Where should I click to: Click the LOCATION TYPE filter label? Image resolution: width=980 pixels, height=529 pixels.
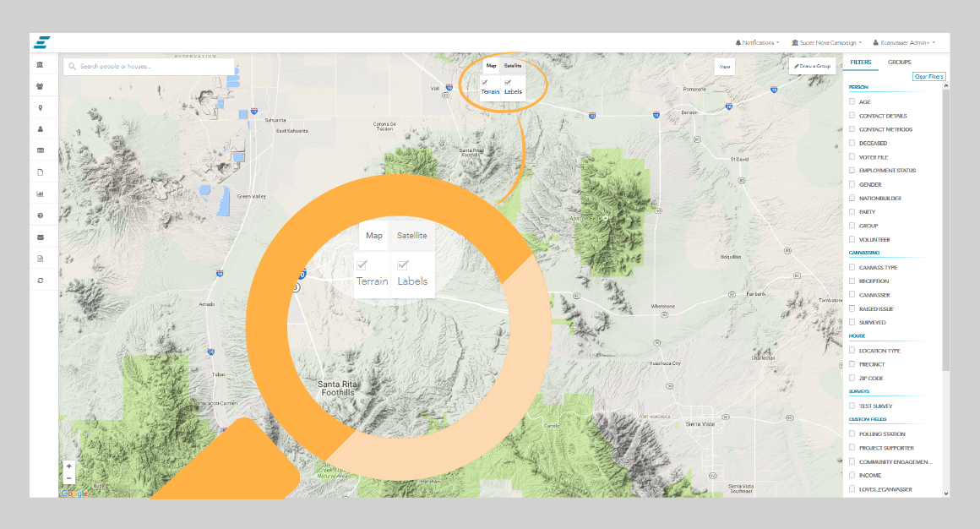click(x=879, y=351)
